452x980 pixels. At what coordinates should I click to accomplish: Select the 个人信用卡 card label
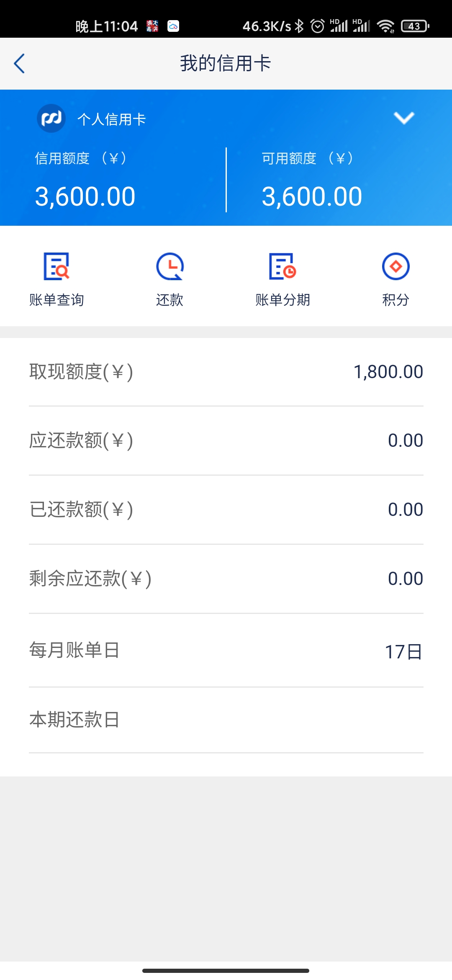(111, 119)
